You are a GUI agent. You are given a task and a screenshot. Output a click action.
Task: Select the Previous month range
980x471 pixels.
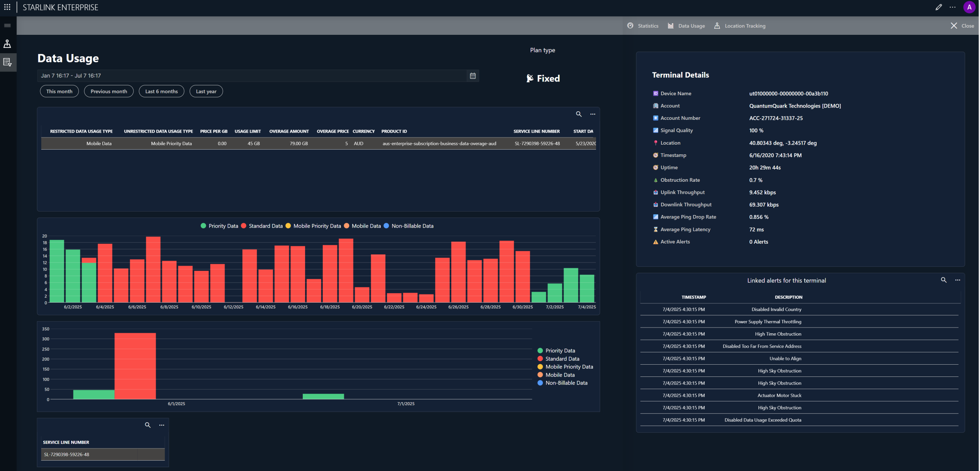pos(109,91)
